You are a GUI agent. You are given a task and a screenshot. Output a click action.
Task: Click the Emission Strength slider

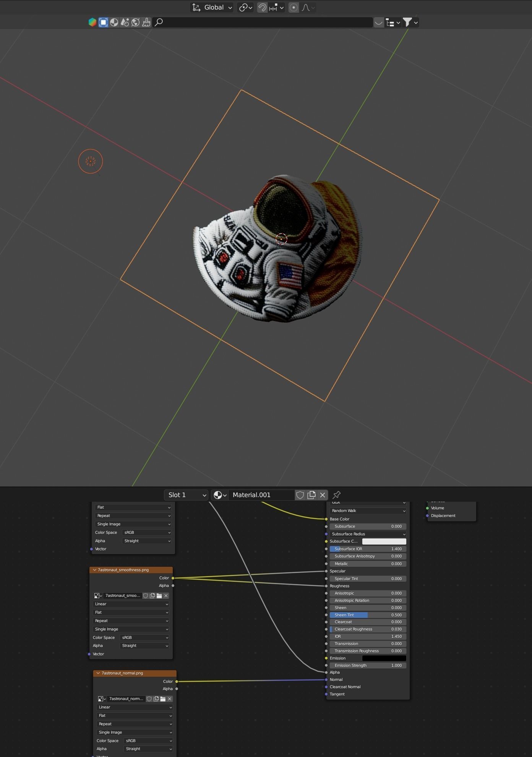(368, 665)
